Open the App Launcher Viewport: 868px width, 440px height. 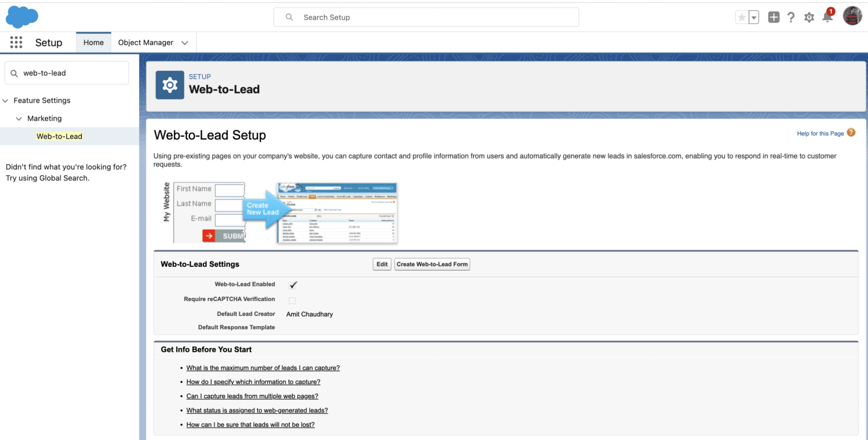[16, 42]
